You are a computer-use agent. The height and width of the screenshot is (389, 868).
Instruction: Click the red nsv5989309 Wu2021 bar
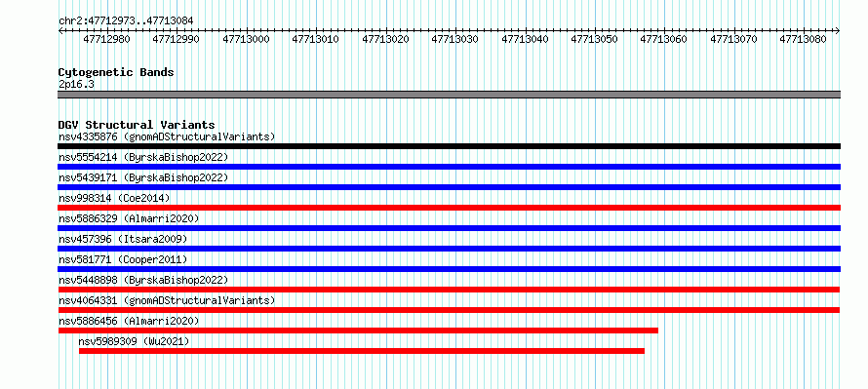[x=362, y=351]
